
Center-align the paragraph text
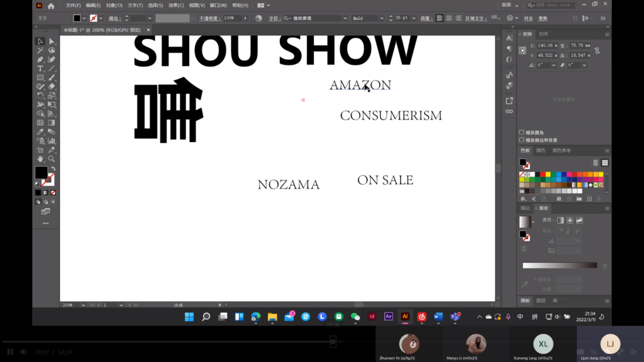(449, 18)
